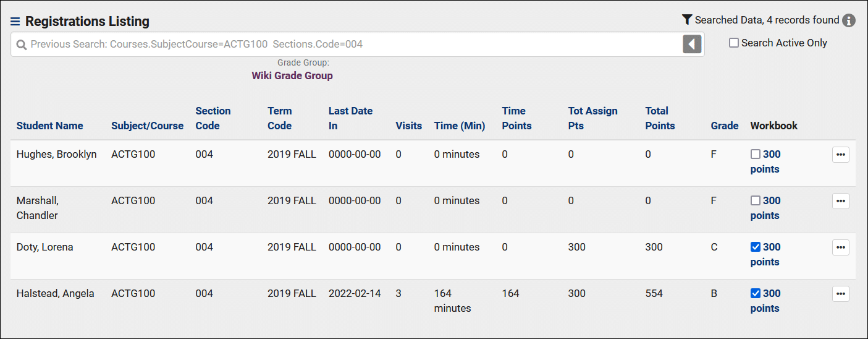The width and height of the screenshot is (868, 339).
Task: Open the ellipsis menu for Marshall, Chandler
Action: click(840, 201)
